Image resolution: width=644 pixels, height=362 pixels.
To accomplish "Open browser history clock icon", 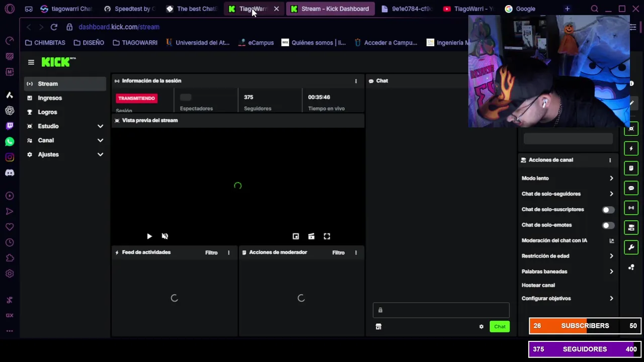I will [x=10, y=242].
